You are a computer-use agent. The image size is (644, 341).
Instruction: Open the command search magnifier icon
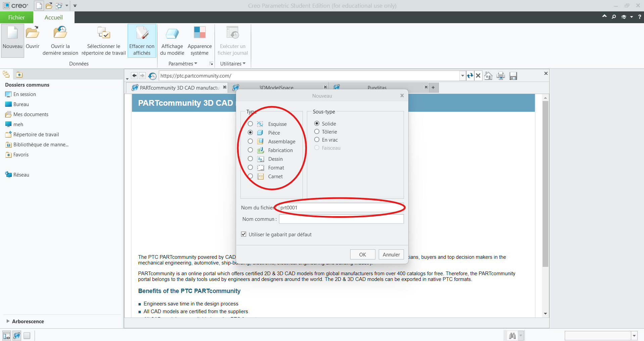tap(614, 16)
